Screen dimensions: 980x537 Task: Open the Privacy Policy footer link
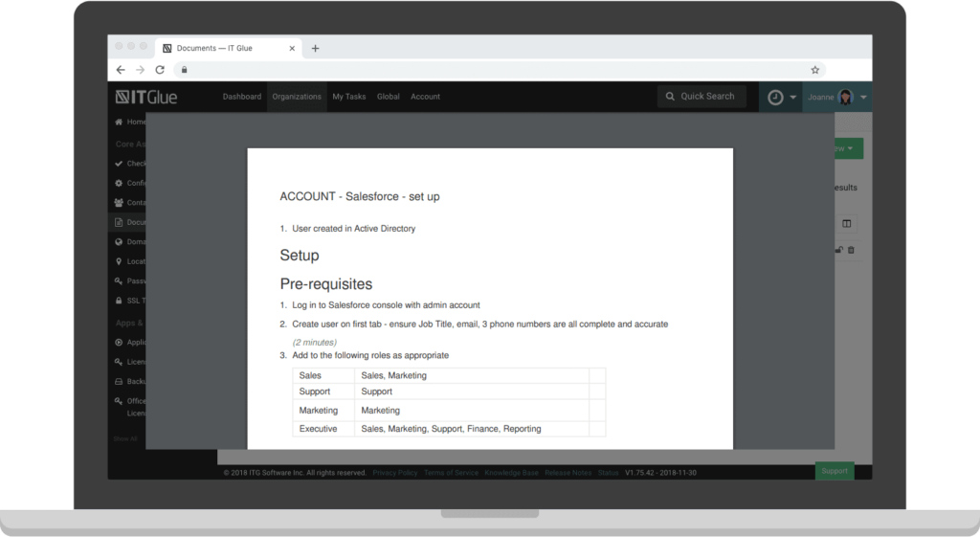[x=394, y=472]
